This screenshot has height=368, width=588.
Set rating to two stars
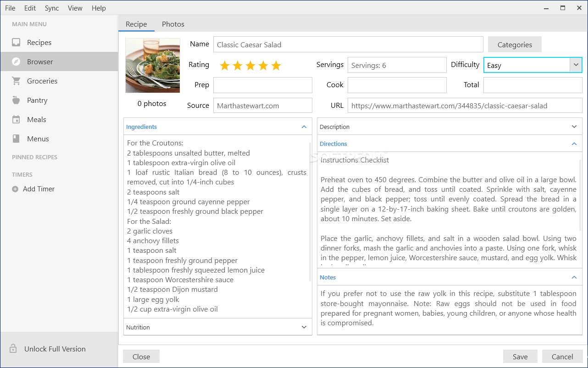[238, 66]
